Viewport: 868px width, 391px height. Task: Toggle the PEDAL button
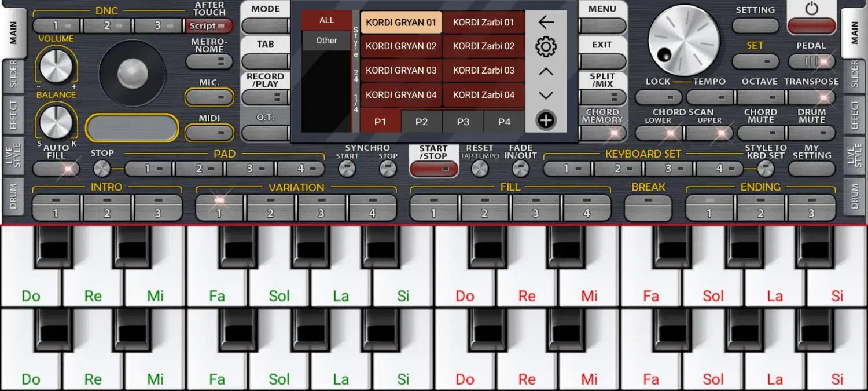(812, 61)
